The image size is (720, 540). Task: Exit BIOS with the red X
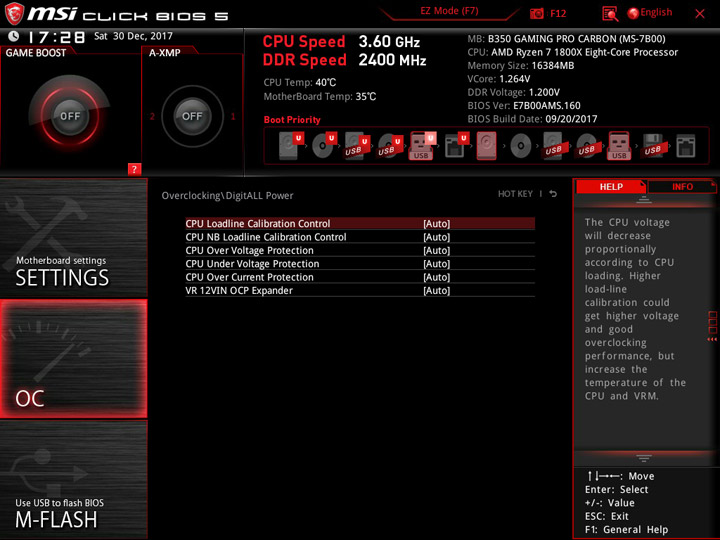point(700,14)
